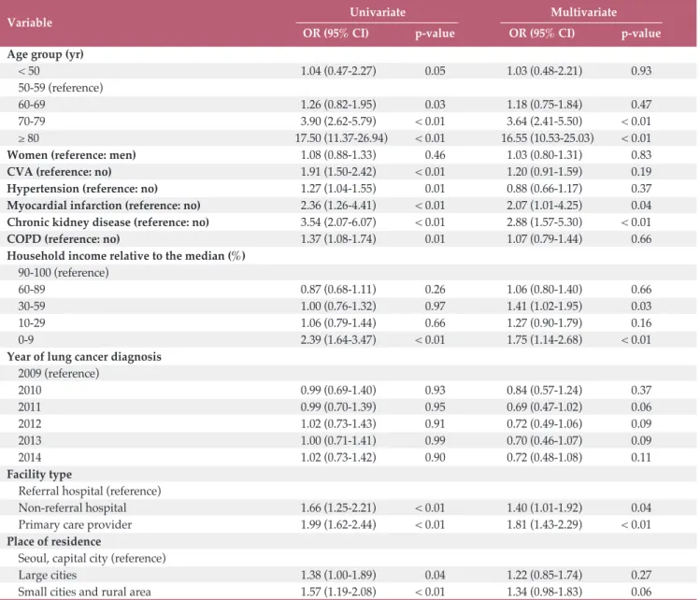Click the '2010' year row label
This screenshot has height=600, width=700.
point(30,391)
